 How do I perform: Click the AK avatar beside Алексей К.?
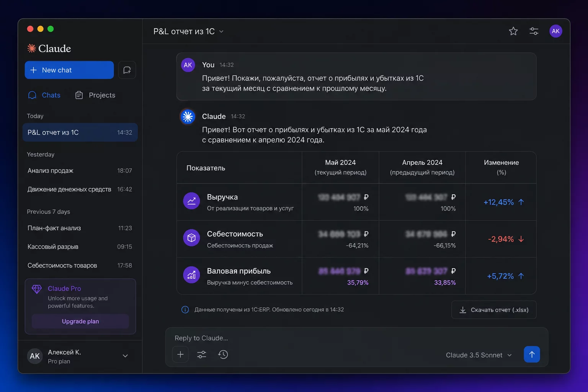[35, 356]
